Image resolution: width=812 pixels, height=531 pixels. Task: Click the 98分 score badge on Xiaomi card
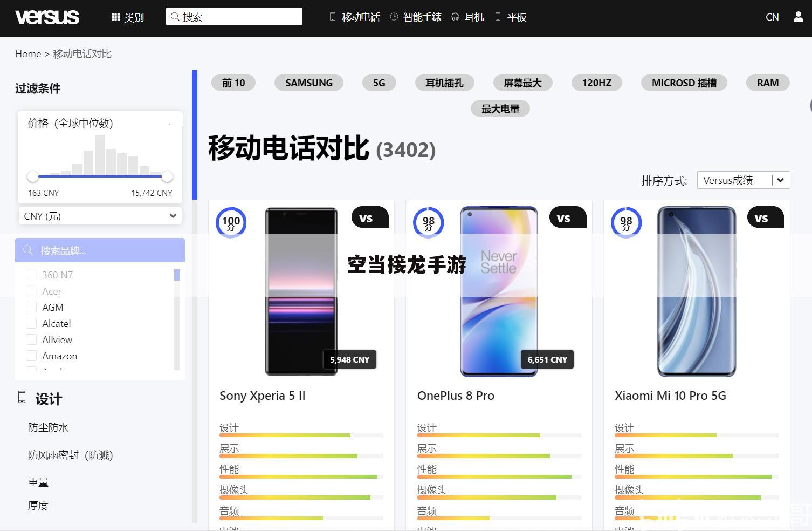tap(626, 222)
